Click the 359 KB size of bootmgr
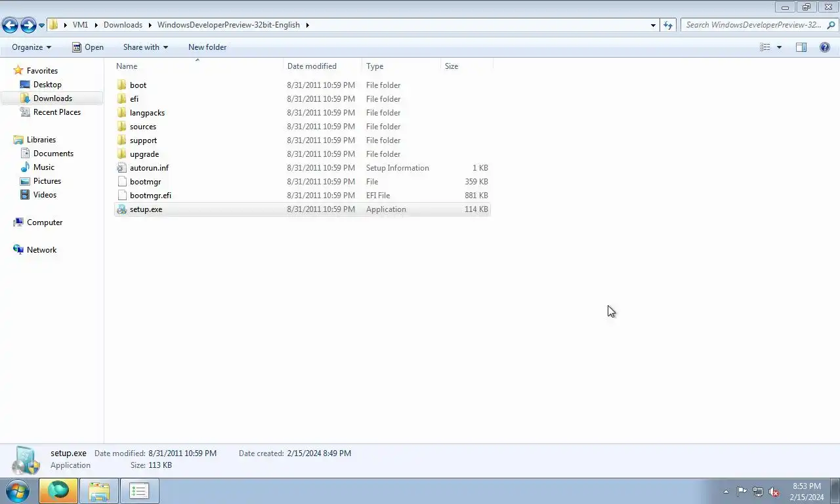The image size is (840, 504). click(x=476, y=182)
